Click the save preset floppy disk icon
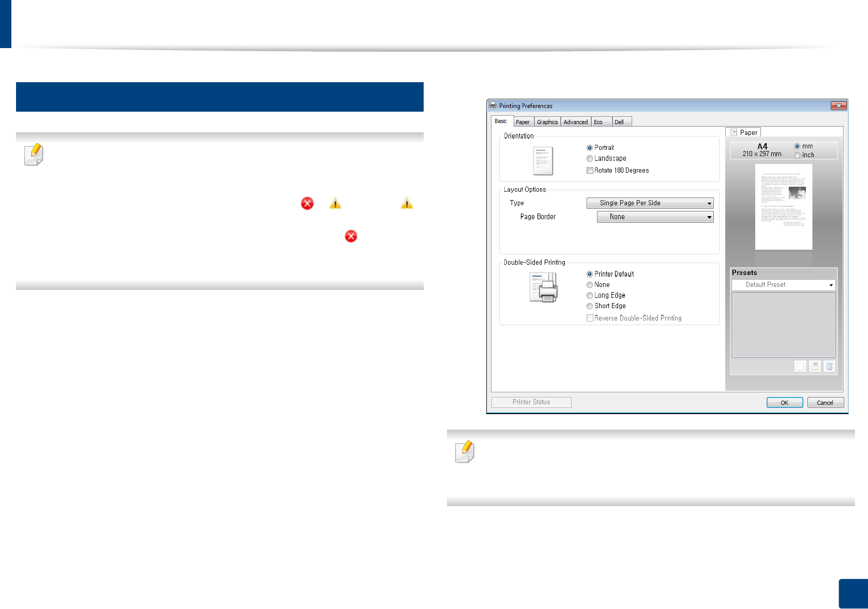 click(814, 366)
